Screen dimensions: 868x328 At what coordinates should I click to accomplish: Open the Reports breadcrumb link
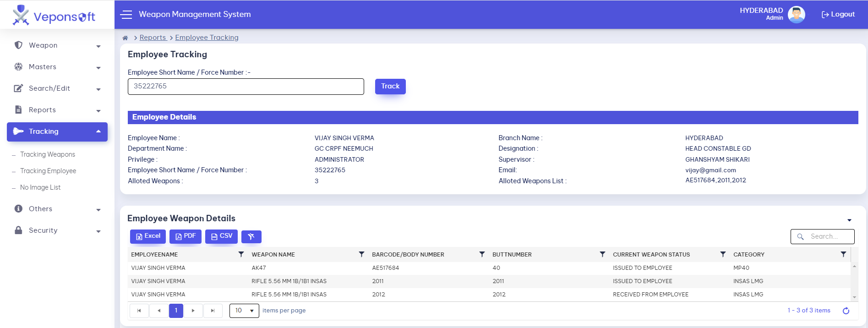[153, 38]
